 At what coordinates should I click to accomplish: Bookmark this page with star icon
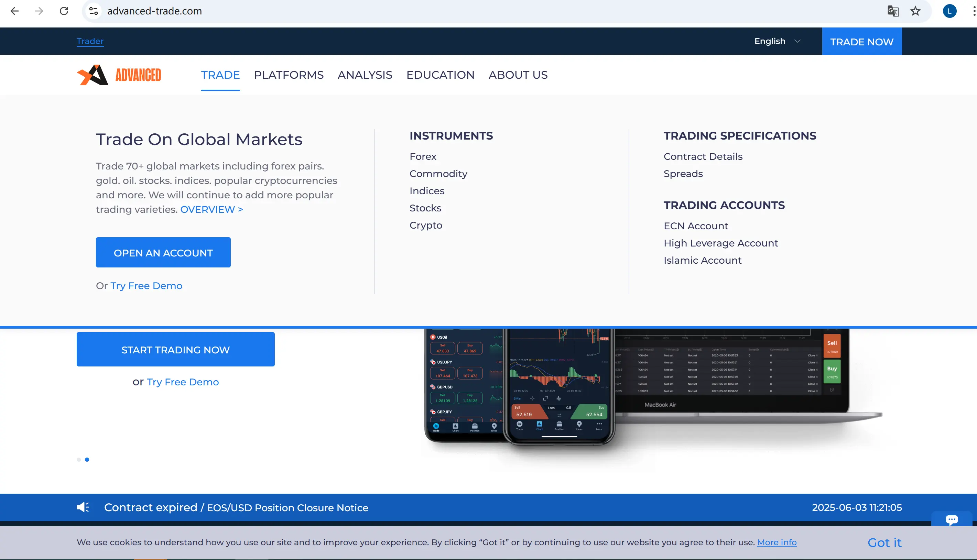click(x=915, y=11)
